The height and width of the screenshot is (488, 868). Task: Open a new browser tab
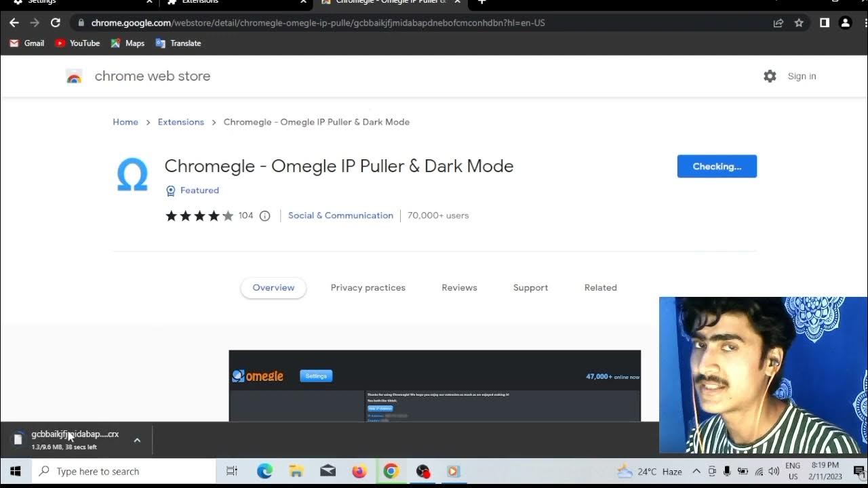[x=482, y=3]
